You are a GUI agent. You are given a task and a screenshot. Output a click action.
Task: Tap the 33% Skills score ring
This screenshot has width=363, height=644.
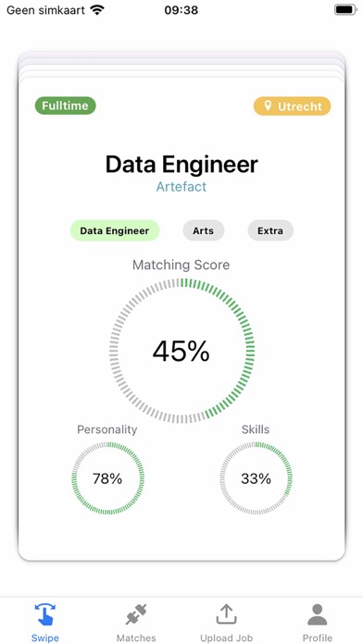tap(256, 478)
